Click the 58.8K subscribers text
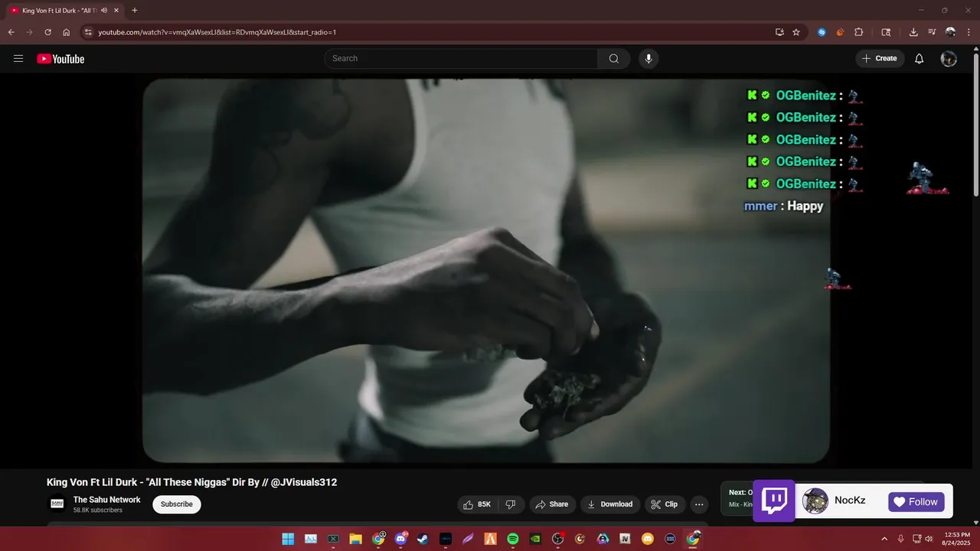 pos(97,510)
